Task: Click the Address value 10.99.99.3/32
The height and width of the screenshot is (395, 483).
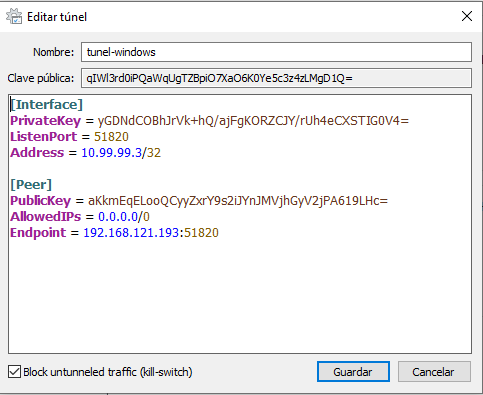Action: point(121,153)
